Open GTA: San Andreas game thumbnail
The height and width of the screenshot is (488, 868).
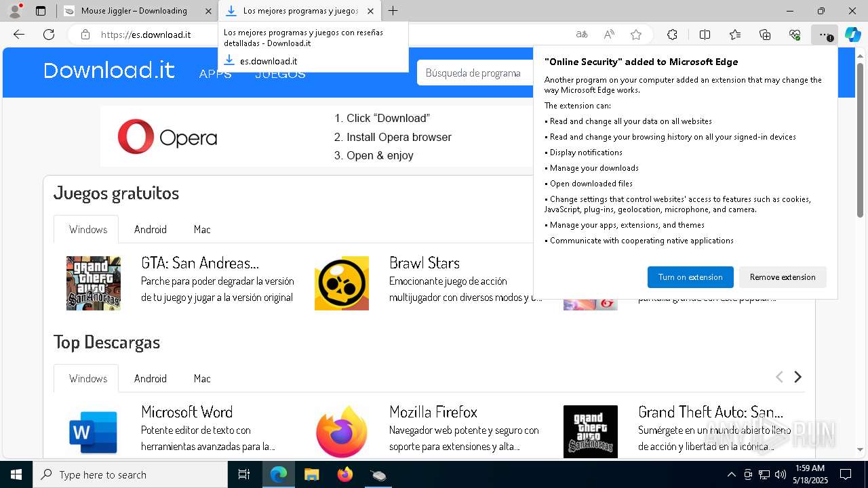[x=94, y=283]
